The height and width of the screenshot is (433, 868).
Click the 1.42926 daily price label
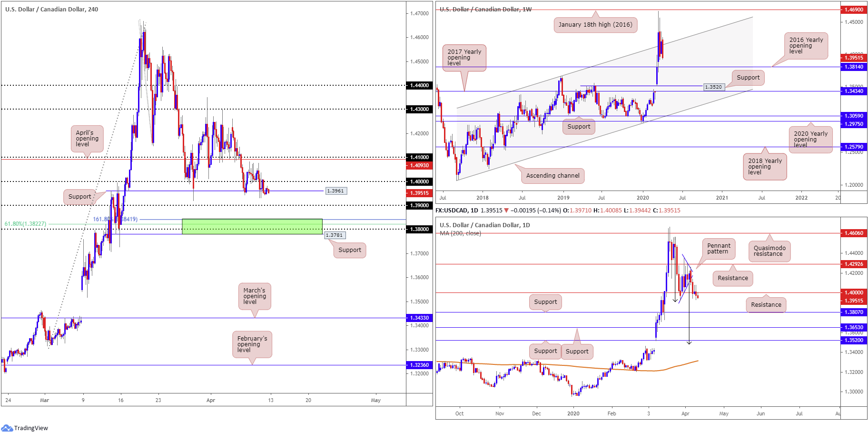click(854, 264)
